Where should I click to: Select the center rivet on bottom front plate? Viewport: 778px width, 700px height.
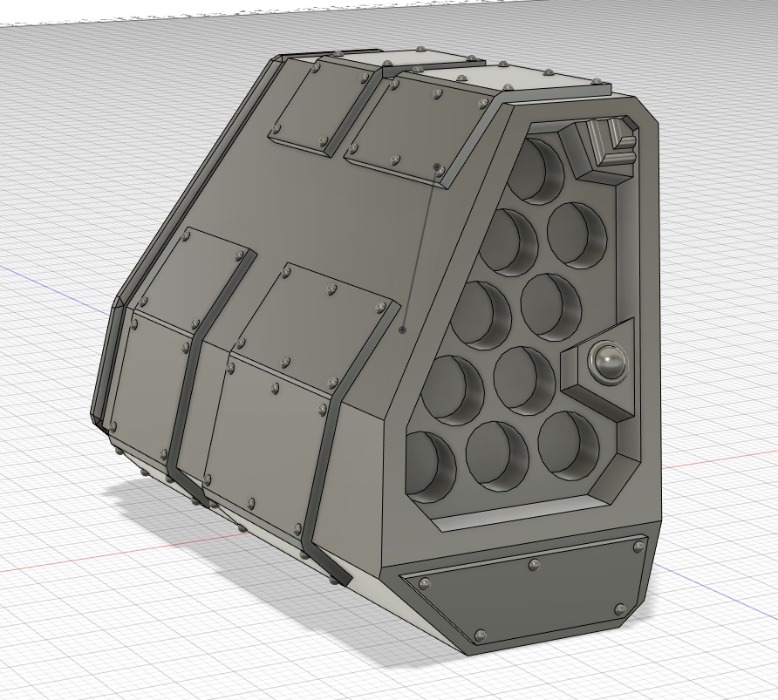(x=534, y=564)
